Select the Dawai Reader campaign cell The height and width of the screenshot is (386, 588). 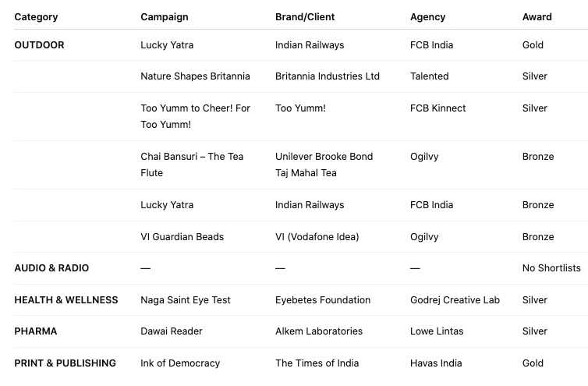172,331
